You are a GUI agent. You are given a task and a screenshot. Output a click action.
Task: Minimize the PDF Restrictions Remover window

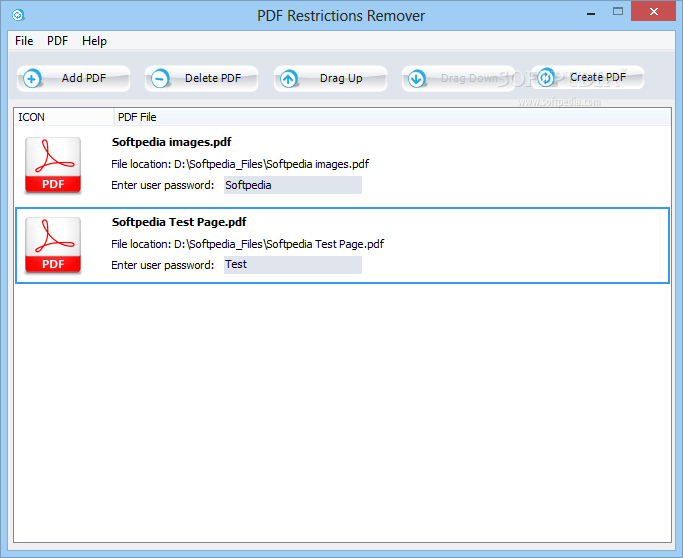pos(591,13)
